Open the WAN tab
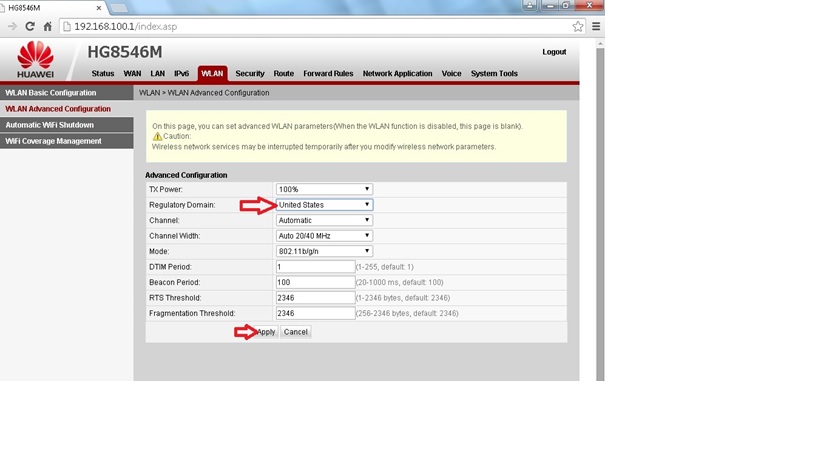This screenshot has height=460, width=819. (x=132, y=74)
